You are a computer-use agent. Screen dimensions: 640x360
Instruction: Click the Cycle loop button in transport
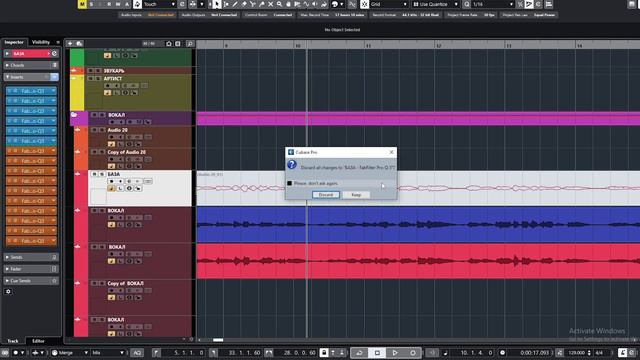tap(360, 352)
